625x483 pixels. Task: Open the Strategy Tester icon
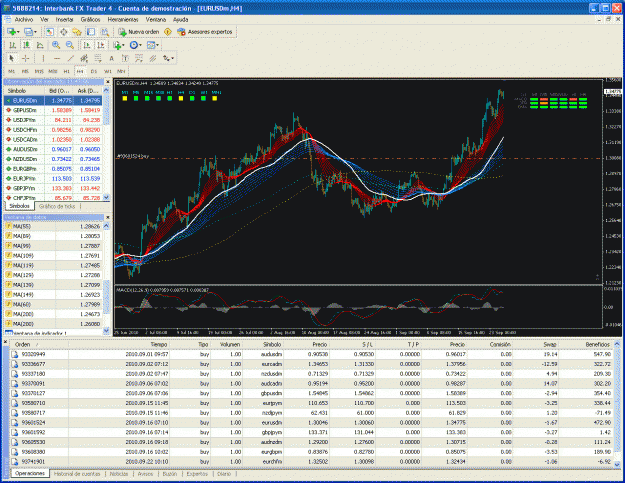point(104,32)
